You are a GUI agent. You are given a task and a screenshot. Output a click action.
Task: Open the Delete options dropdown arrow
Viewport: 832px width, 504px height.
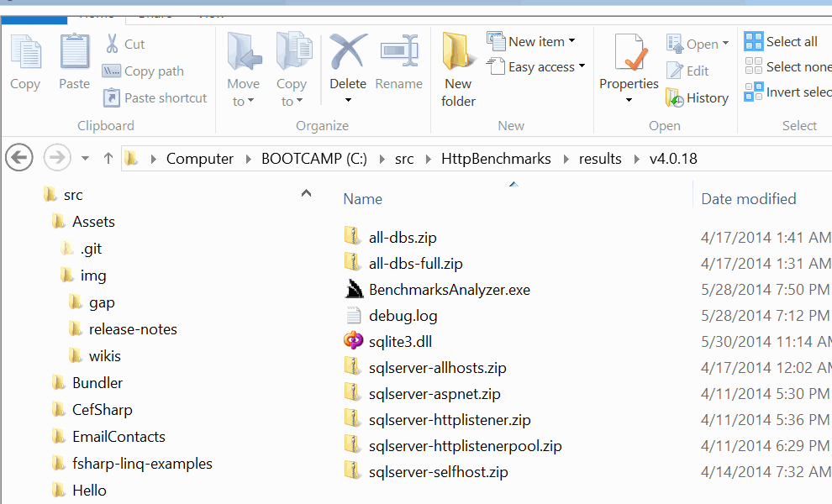348,100
